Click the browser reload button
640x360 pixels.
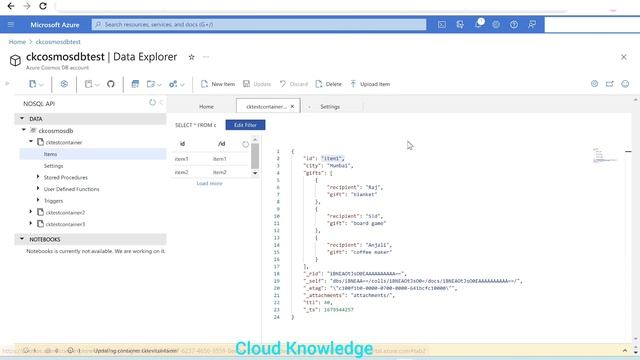point(43,6)
